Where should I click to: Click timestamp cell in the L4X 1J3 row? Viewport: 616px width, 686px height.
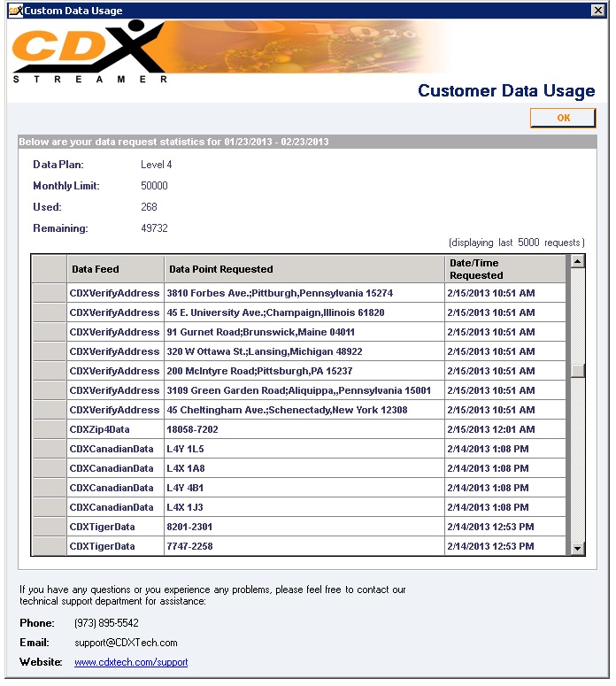pyautogui.click(x=505, y=507)
